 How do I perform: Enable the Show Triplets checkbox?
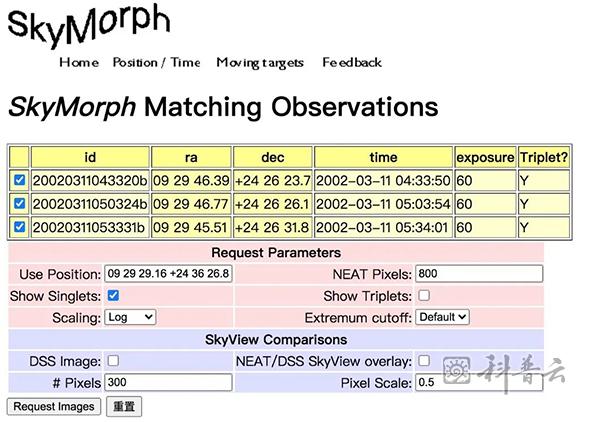pos(424,295)
